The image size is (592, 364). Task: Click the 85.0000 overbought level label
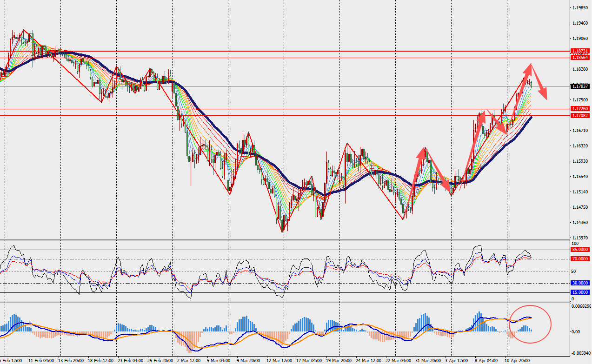[x=581, y=250]
